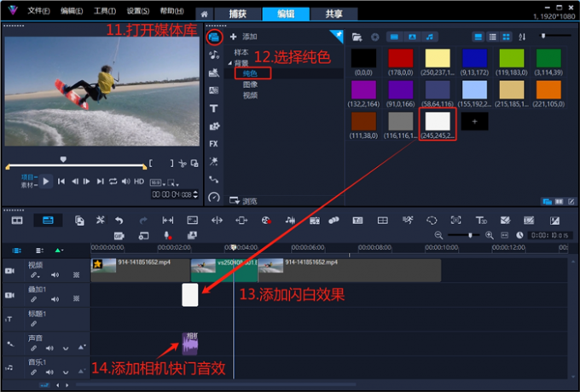
Task: Select the white clip on 叠加1 track
Action: point(190,295)
